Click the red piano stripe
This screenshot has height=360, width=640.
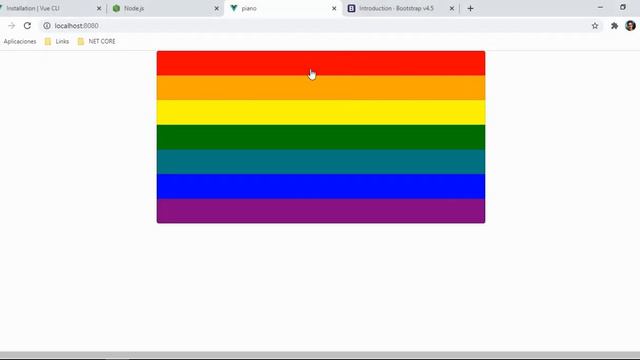pyautogui.click(x=321, y=63)
